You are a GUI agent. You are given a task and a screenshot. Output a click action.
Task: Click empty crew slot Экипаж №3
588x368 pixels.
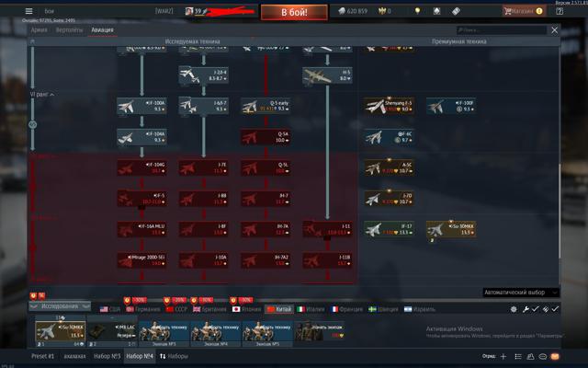pyautogui.click(x=164, y=333)
